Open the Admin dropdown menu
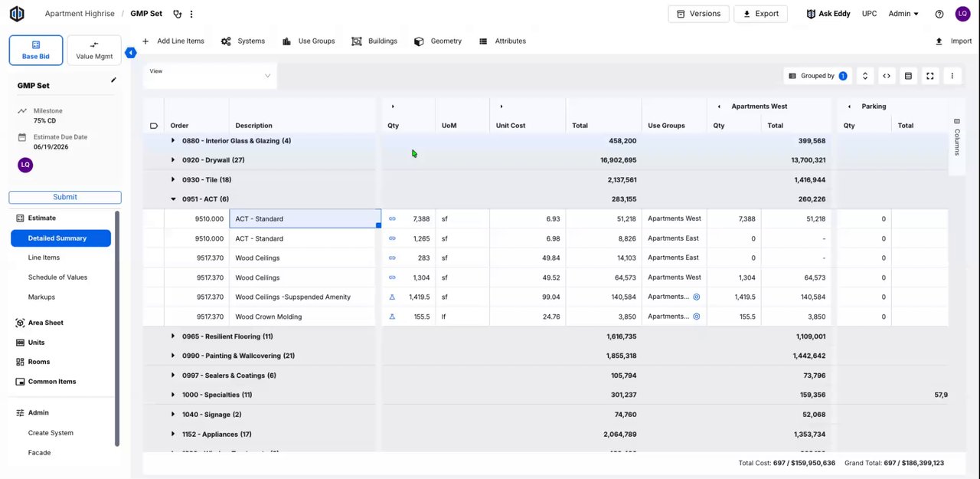This screenshot has width=980, height=479. [903, 14]
